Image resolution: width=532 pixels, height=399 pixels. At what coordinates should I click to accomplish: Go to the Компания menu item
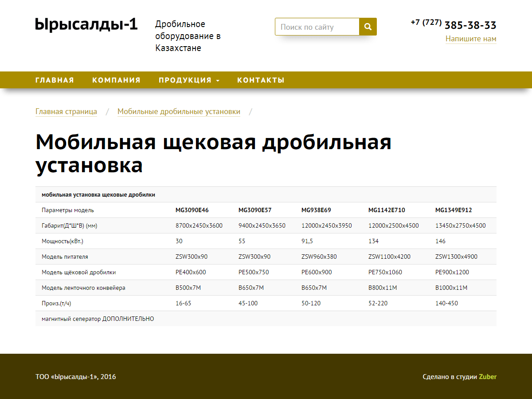click(x=116, y=80)
